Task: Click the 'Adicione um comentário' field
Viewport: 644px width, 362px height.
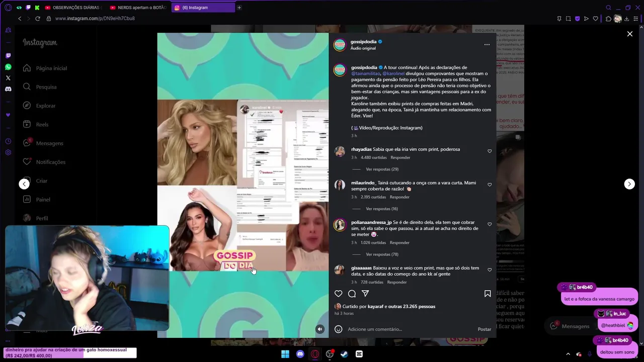Action: [x=410, y=329]
